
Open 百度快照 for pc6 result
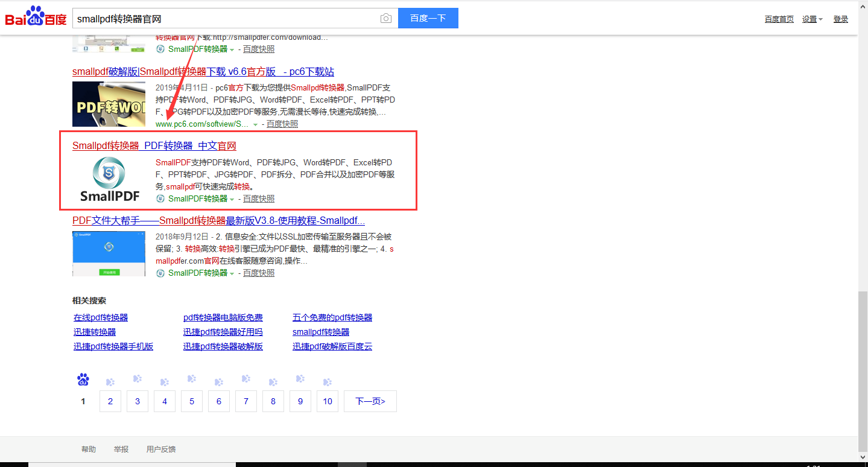click(282, 124)
